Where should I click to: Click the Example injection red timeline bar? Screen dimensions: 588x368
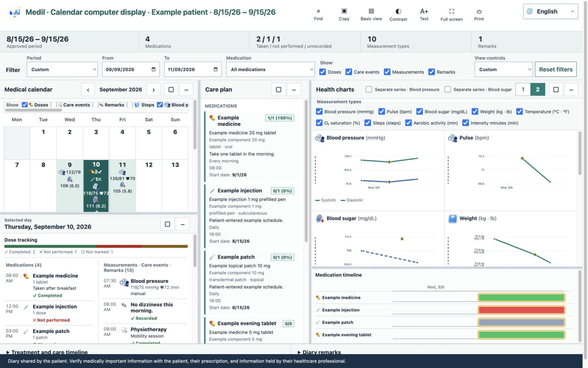pyautogui.click(x=521, y=310)
